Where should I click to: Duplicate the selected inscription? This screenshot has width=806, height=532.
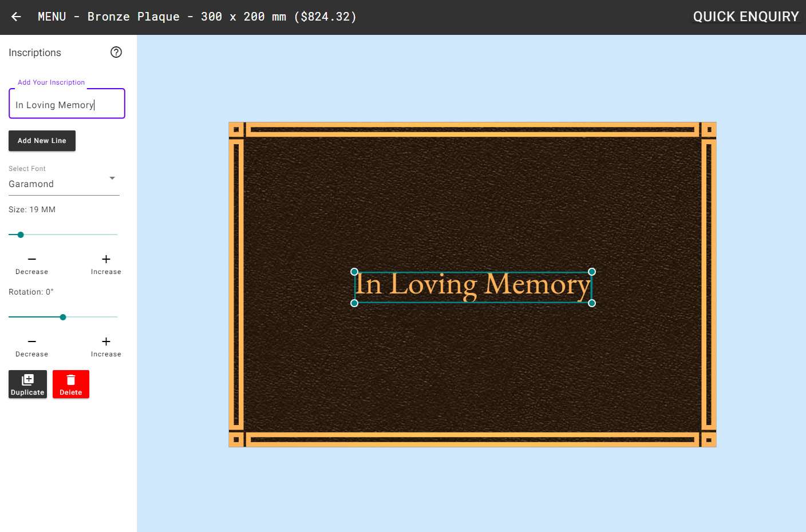point(27,384)
